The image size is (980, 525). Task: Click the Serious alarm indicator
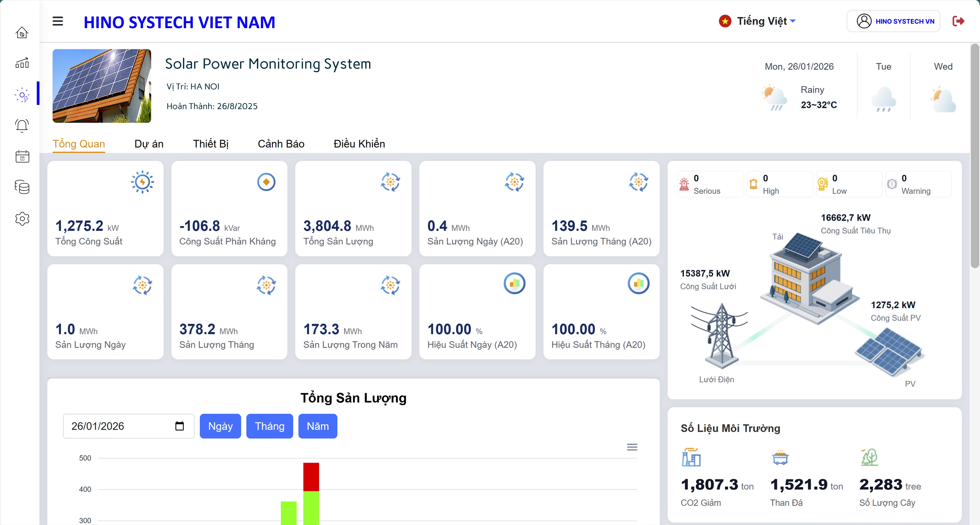[x=709, y=184]
